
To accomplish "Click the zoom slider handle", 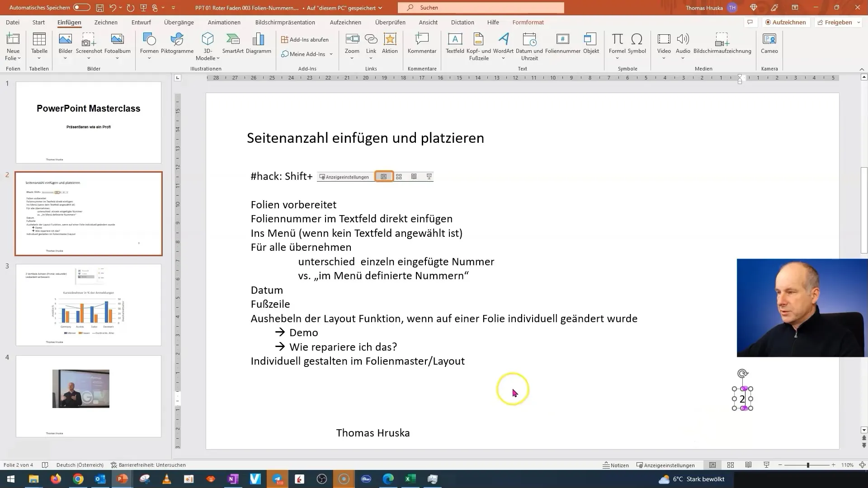I will click(x=808, y=465).
